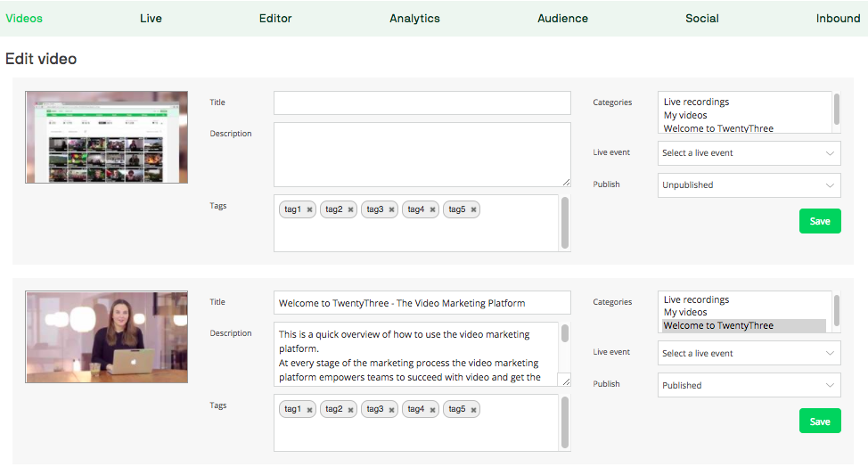Remove tag2 from the first video's tags
This screenshot has width=868, height=475.
click(x=350, y=209)
